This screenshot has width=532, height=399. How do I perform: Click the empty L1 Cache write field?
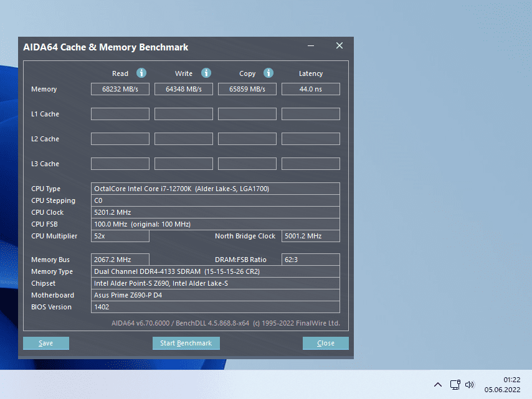(184, 114)
